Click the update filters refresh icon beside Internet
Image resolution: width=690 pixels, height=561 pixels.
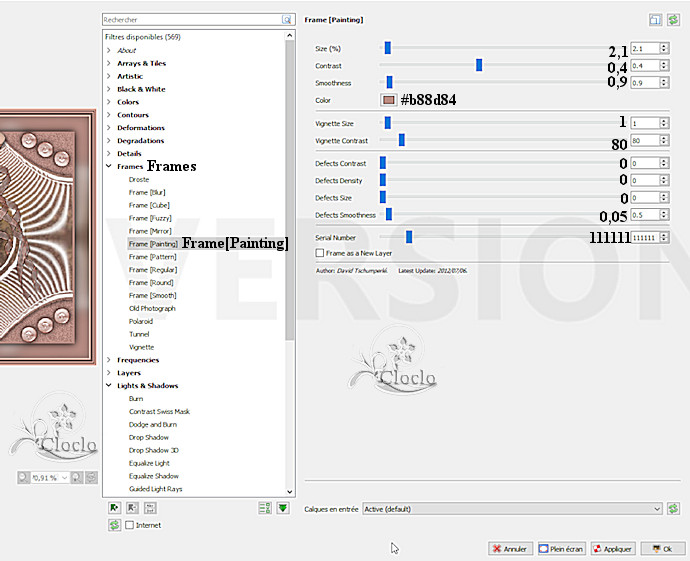[114, 525]
